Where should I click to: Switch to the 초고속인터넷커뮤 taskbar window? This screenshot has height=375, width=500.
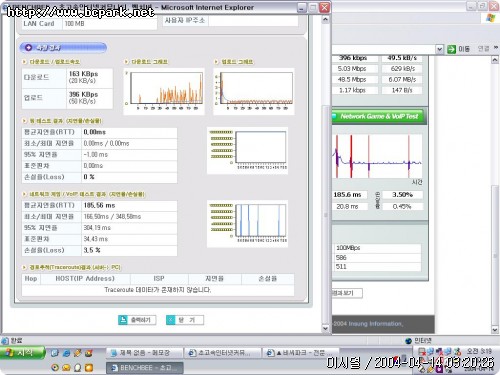point(222,353)
